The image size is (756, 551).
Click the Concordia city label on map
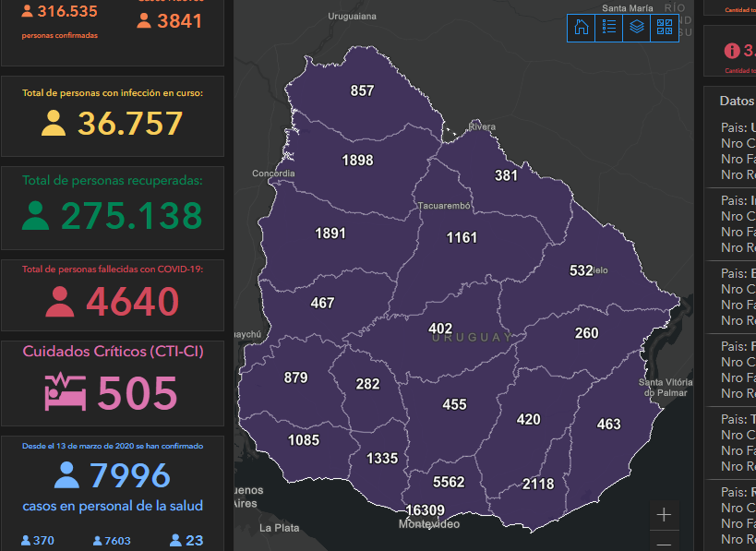coord(273,174)
